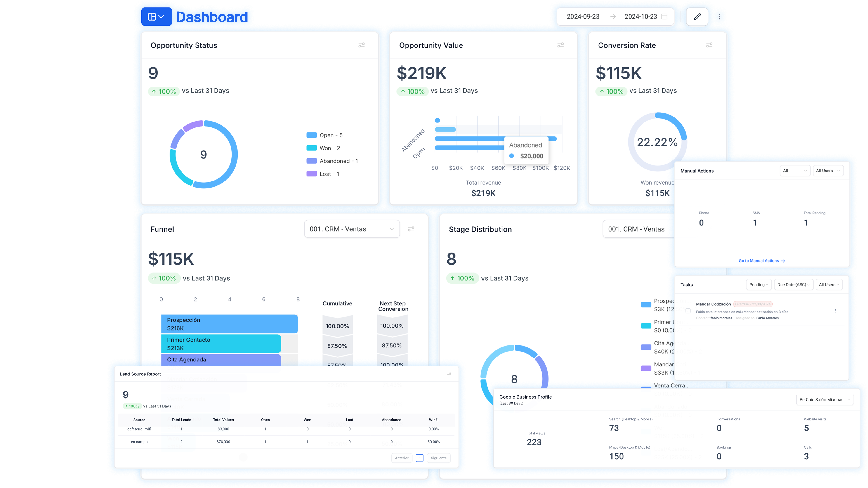
Task: Open the dashboard switcher menu button
Action: click(156, 16)
